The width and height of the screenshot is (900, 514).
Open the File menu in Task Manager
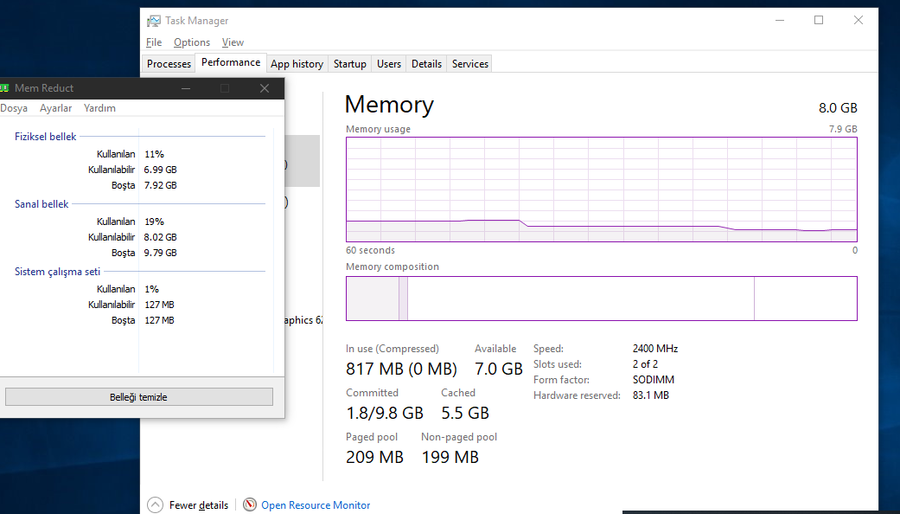[154, 43]
